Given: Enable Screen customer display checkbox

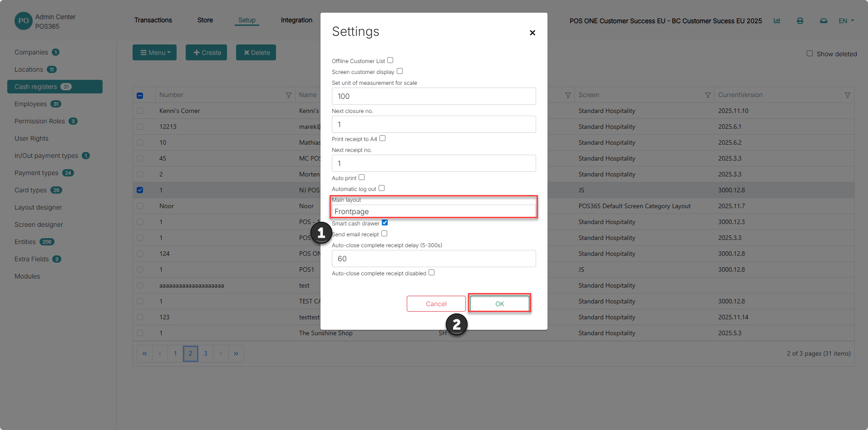Looking at the screenshot, I should coord(399,71).
